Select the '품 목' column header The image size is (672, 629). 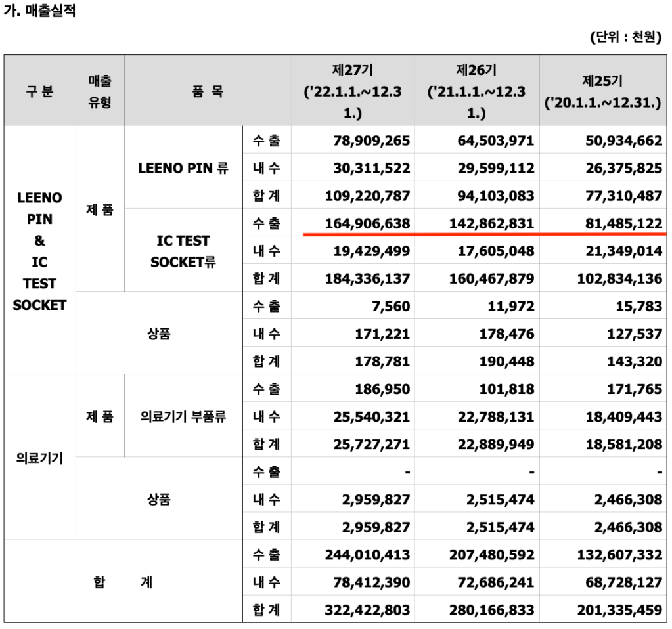[208, 91]
